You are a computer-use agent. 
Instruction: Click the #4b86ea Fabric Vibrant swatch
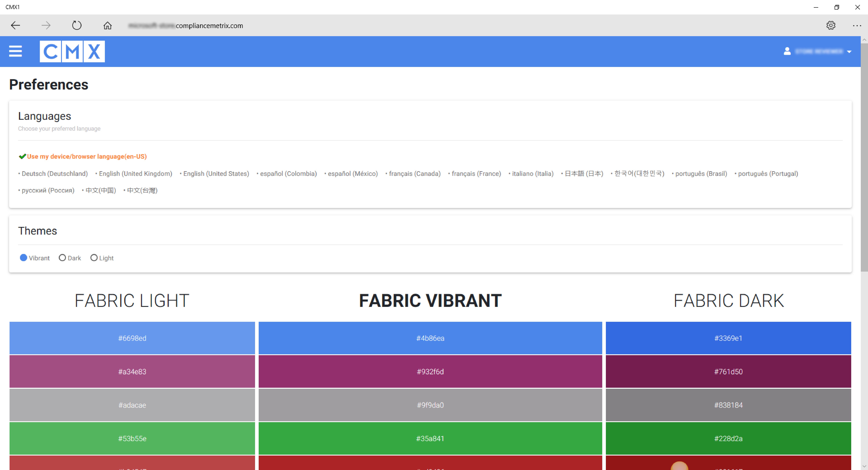[430, 338]
